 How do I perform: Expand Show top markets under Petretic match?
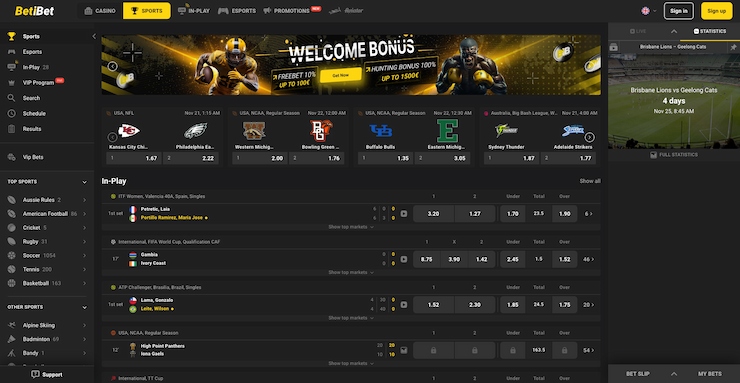(351, 227)
